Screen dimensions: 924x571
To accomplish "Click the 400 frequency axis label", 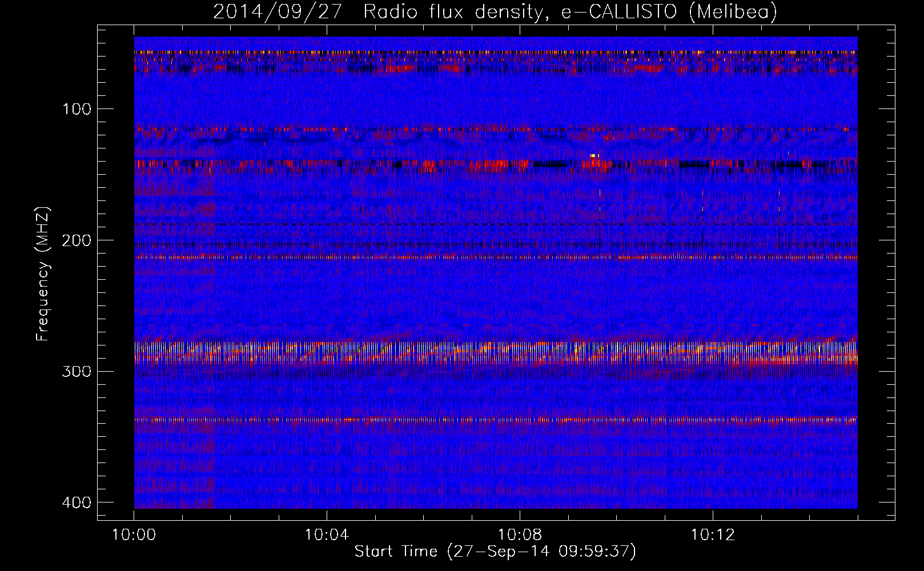I will click(77, 502).
